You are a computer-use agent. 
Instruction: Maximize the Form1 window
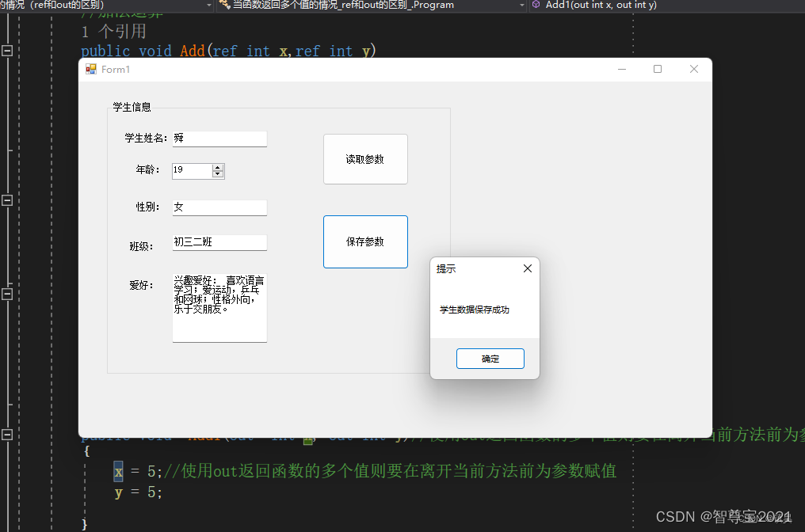pos(657,69)
